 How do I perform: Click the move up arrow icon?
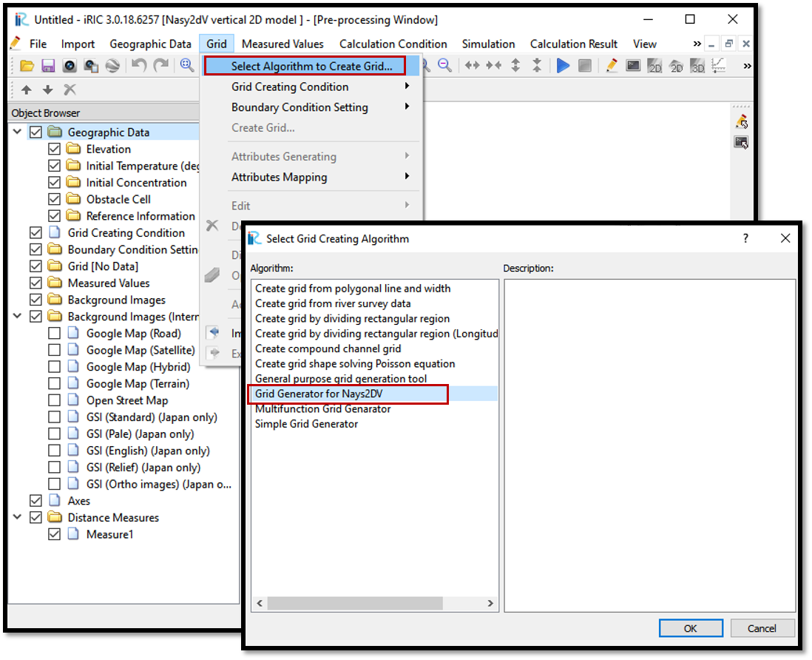click(x=27, y=90)
